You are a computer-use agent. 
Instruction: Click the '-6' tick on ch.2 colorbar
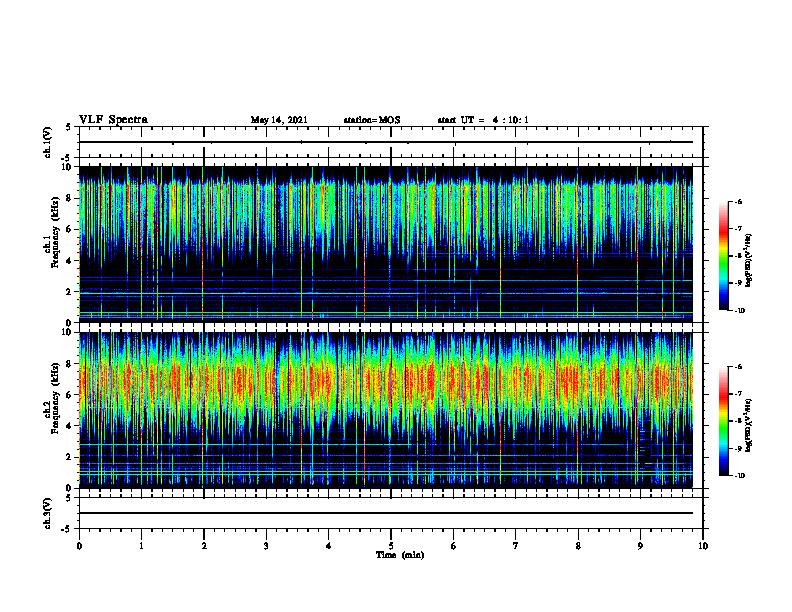(738, 367)
